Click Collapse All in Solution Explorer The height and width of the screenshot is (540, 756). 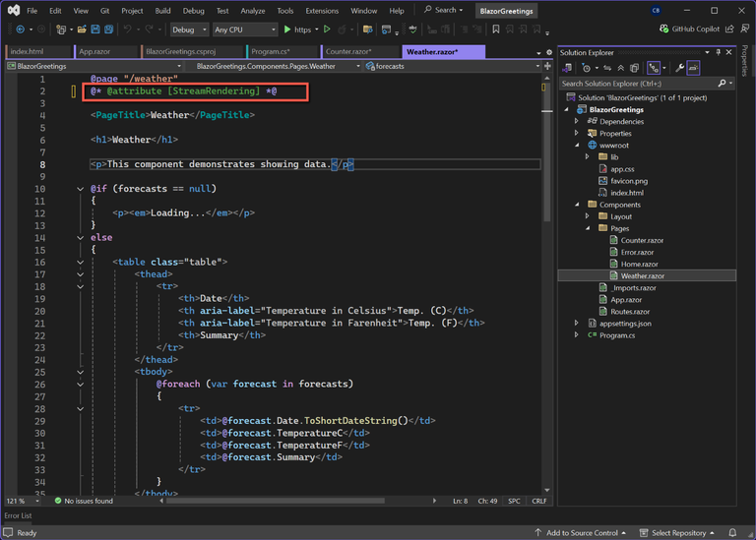tap(621, 68)
